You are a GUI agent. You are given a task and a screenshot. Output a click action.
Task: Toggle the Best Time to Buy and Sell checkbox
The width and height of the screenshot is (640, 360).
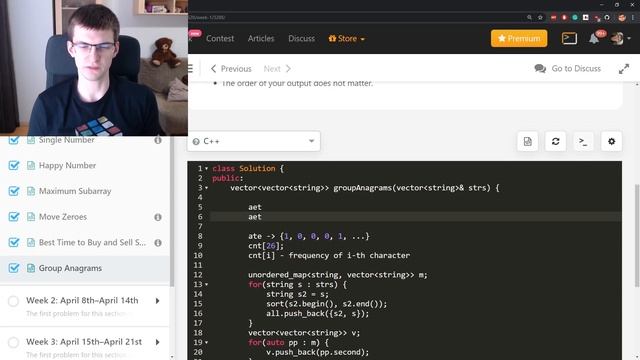(x=13, y=242)
